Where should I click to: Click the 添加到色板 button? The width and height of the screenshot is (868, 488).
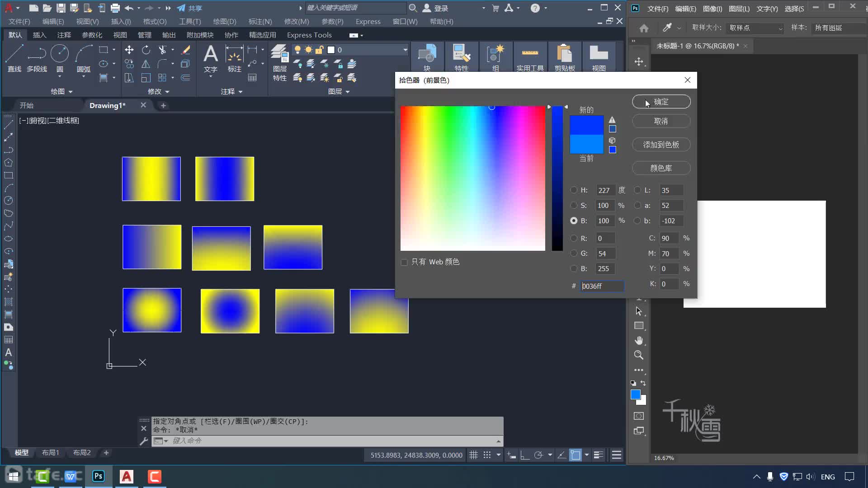(x=661, y=145)
